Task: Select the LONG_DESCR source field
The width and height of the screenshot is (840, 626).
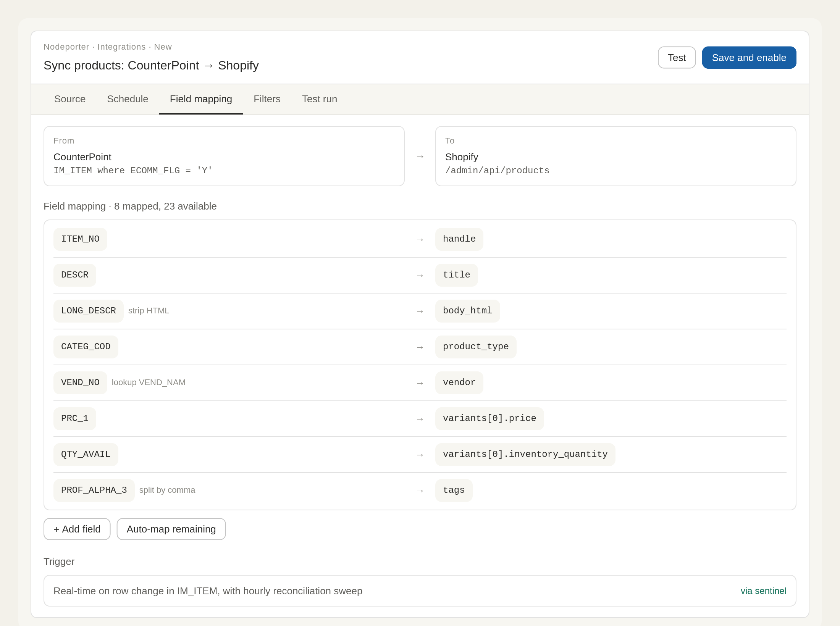Action: click(89, 311)
